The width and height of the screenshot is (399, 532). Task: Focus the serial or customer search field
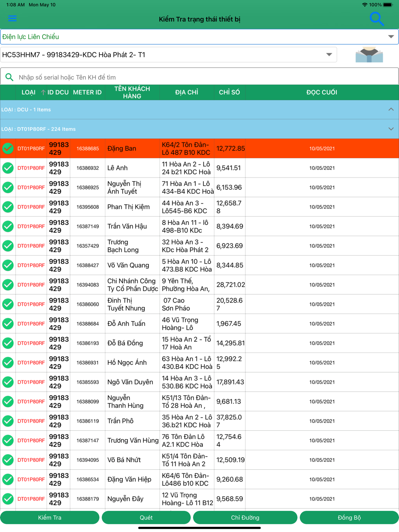click(199, 77)
